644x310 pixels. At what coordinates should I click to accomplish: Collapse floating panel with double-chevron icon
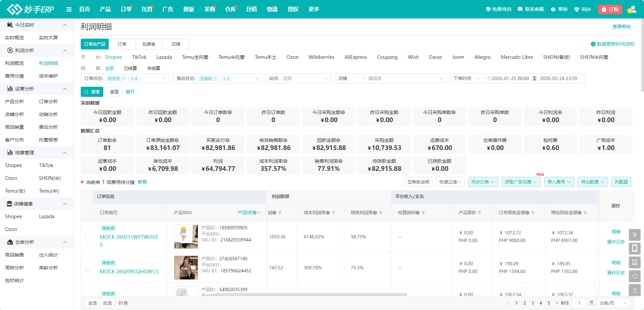point(635,235)
